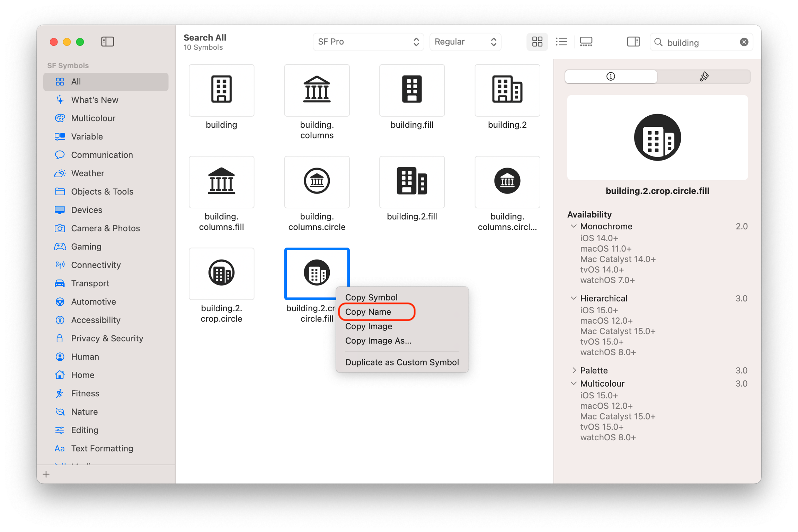This screenshot has height=532, width=798.
Task: Open the Privacy & Security category
Action: 106,339
